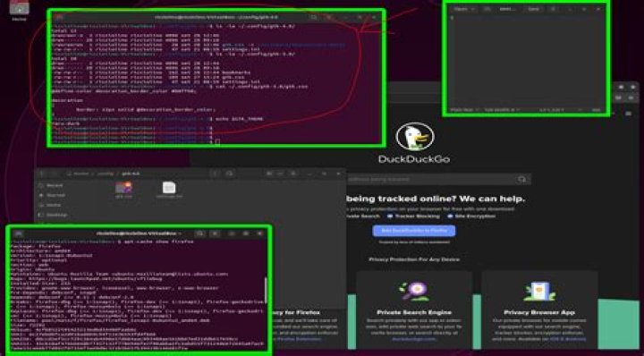Select settings.ini file icon in file manager
Image resolution: width=644 pixels, height=356 pixels.
(169, 188)
